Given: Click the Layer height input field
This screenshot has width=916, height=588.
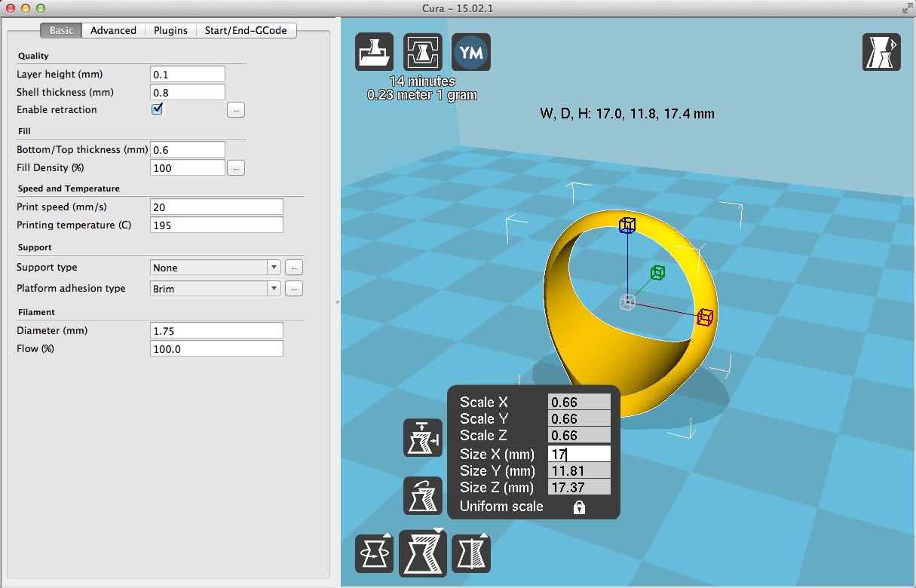Looking at the screenshot, I should coord(188,74).
